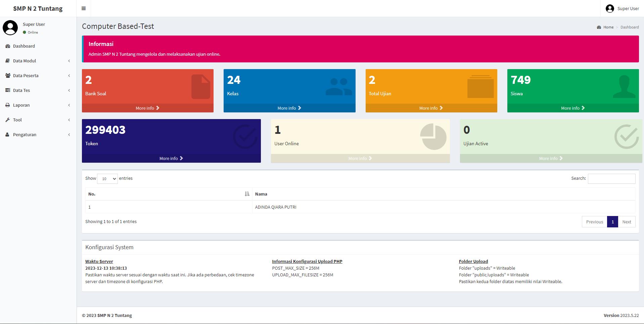Click the server time 2023-12-13 10:38:13
The image size is (644, 324).
coord(106,268)
